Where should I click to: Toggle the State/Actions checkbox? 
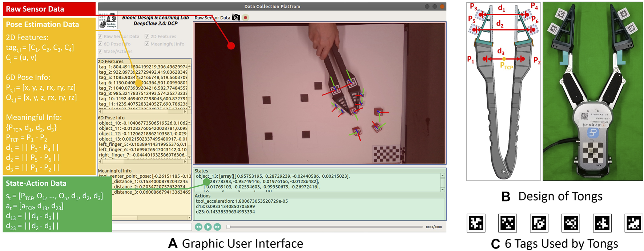point(100,52)
